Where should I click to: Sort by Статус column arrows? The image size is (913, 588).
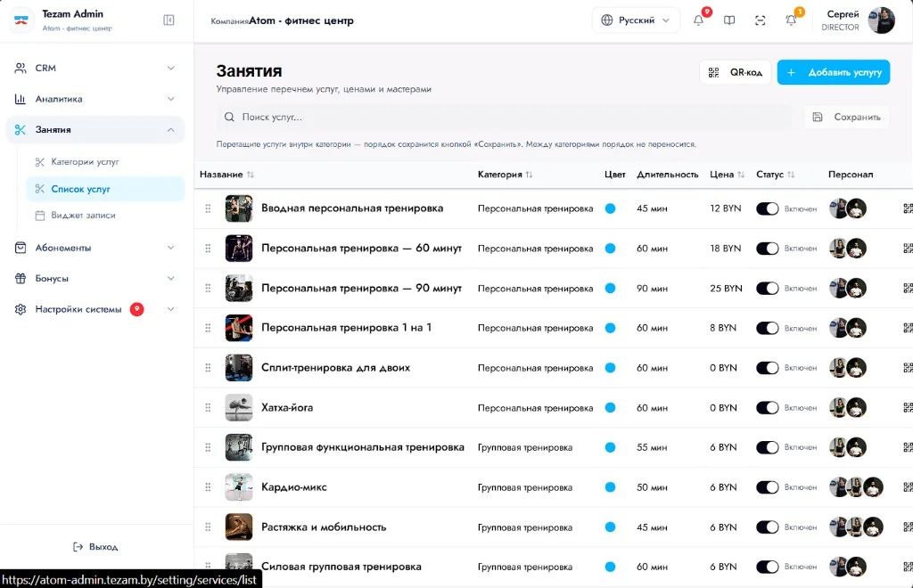tap(791, 175)
